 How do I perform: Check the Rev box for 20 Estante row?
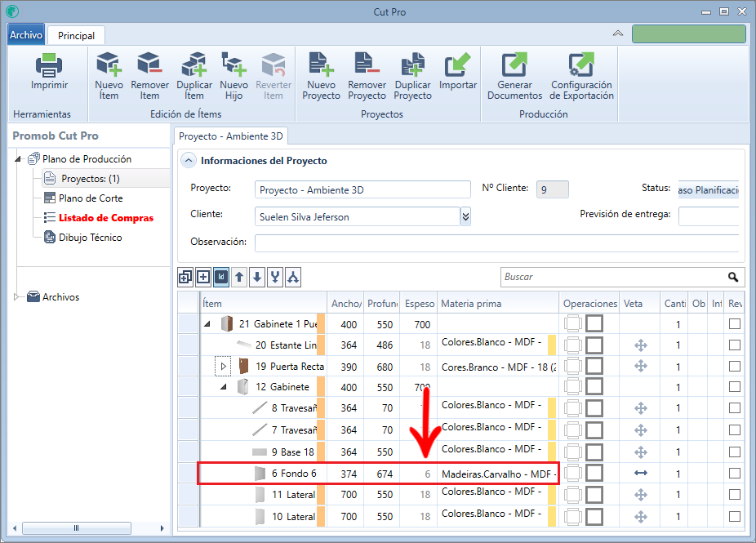[x=735, y=345]
